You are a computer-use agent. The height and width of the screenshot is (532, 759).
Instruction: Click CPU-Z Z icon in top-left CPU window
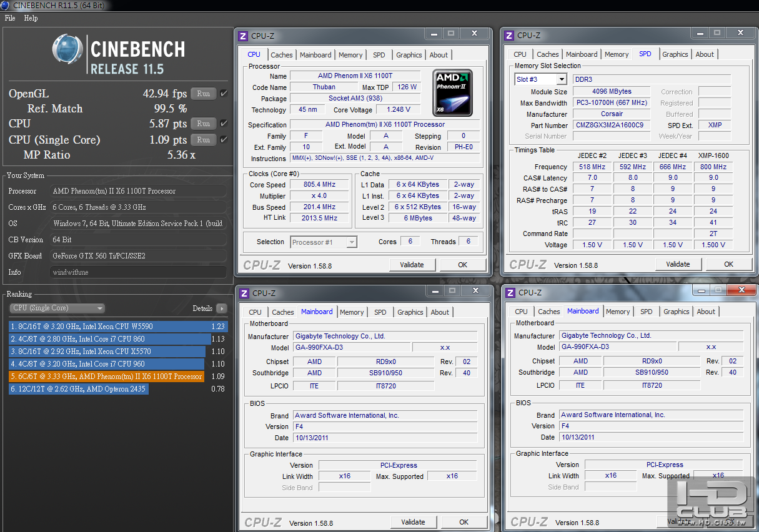click(x=244, y=36)
